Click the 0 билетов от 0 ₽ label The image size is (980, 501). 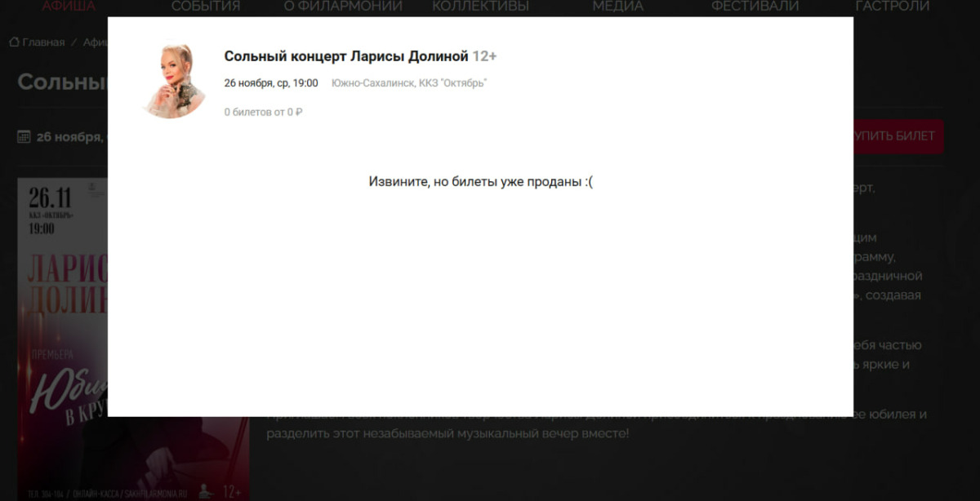click(263, 112)
